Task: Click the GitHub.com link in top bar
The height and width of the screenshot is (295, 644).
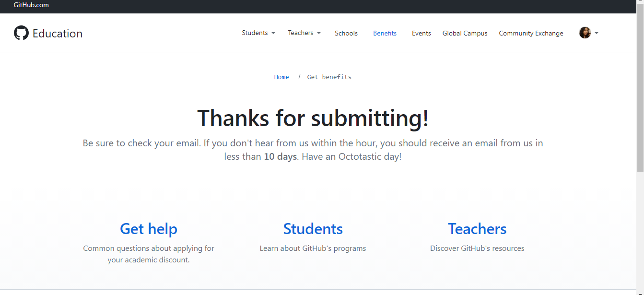Action: [x=31, y=5]
